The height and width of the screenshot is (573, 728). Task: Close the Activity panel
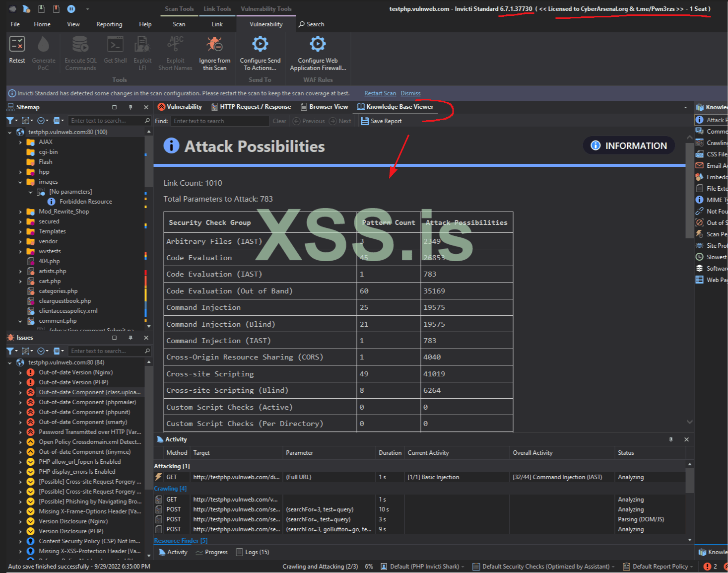point(686,439)
